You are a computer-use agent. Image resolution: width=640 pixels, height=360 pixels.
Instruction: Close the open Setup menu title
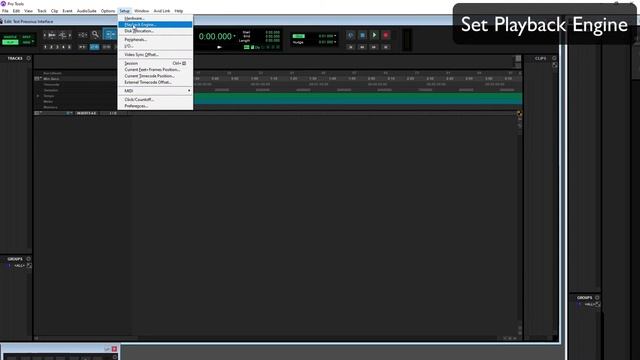[x=124, y=11]
